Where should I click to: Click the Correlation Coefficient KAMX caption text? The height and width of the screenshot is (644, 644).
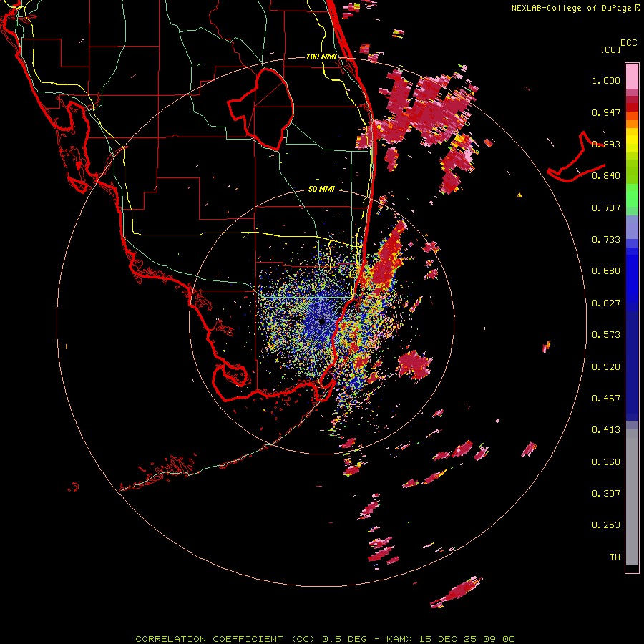coord(325,639)
